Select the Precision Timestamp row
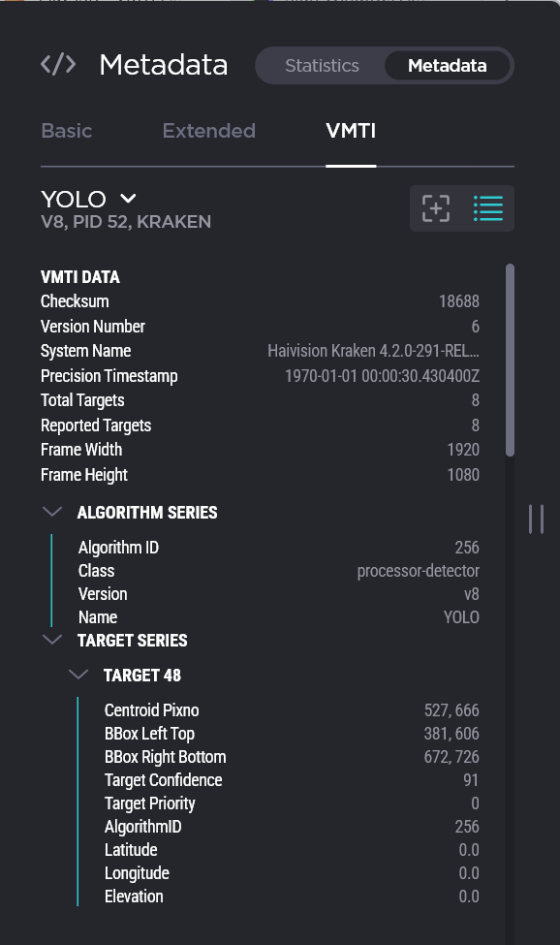This screenshot has width=560, height=945. pyautogui.click(x=260, y=376)
